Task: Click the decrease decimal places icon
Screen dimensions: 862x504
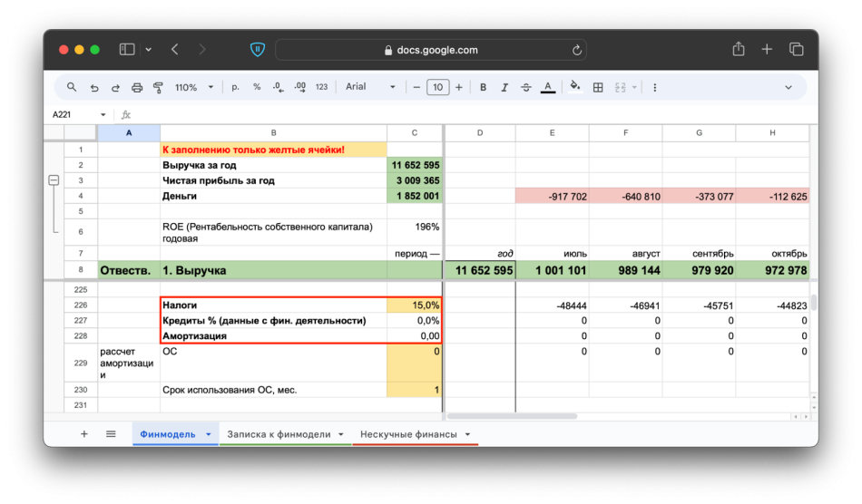Action: click(278, 88)
